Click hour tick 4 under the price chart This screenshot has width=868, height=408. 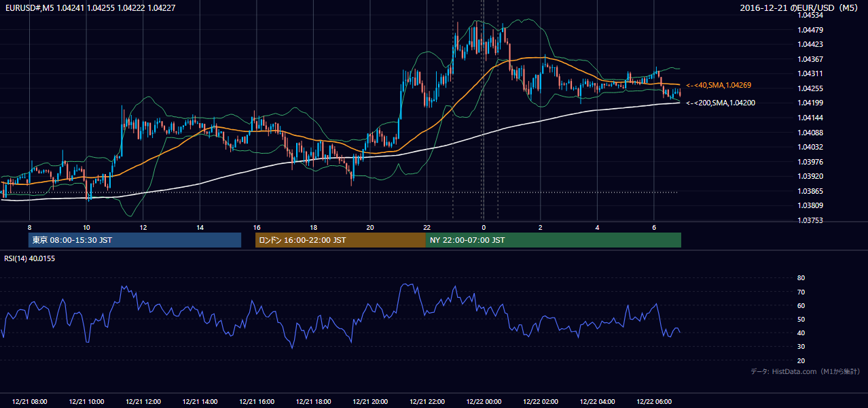pyautogui.click(x=597, y=227)
